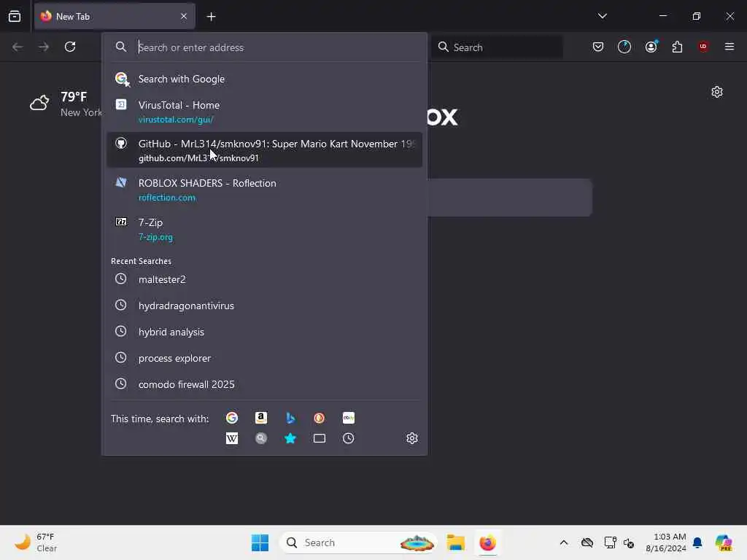Select Search with Google suggestion
Image resolution: width=747 pixels, height=560 pixels.
pos(264,79)
